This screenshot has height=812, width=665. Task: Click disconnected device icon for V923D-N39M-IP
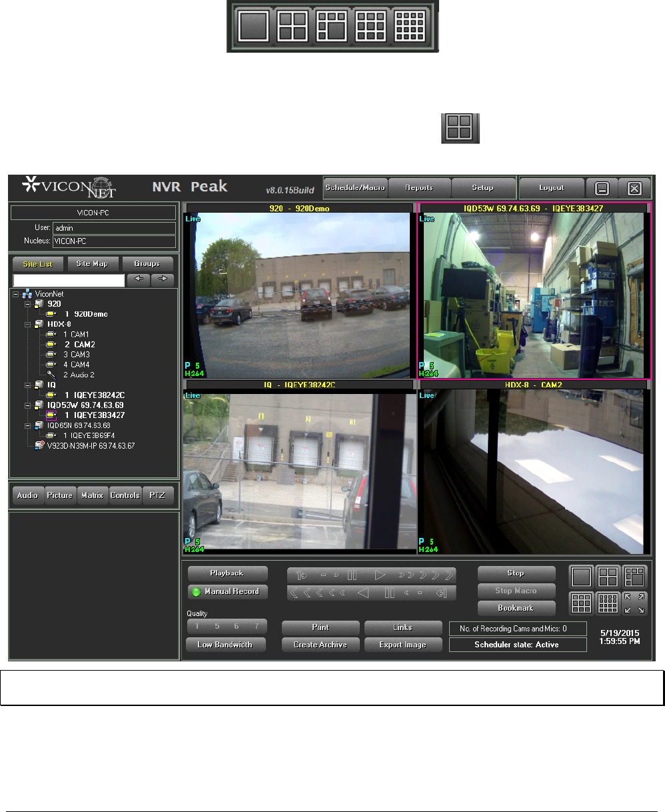(x=39, y=445)
